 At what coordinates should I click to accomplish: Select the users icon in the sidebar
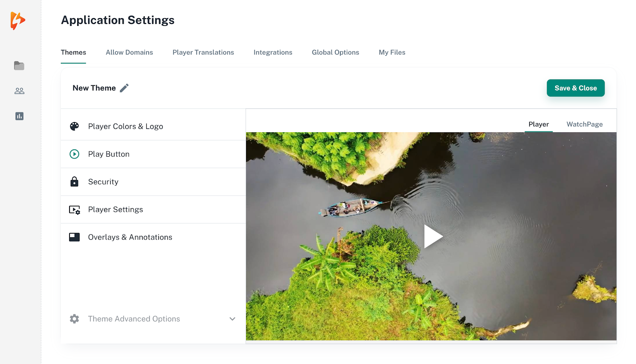tap(19, 91)
